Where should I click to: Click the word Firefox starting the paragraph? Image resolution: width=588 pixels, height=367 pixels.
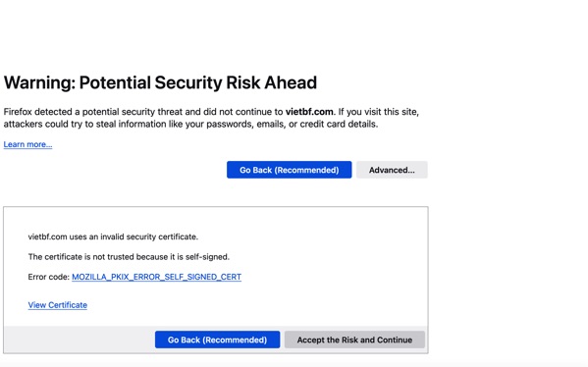[x=19, y=112]
